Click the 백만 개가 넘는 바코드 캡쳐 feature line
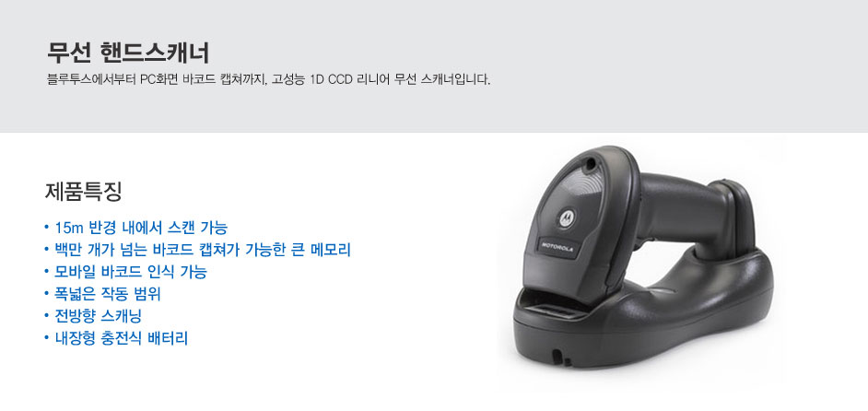 203,250
